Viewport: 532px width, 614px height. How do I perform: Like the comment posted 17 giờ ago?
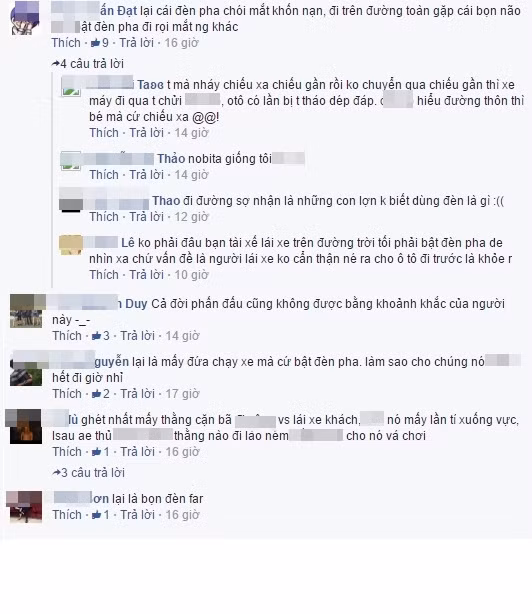67,394
